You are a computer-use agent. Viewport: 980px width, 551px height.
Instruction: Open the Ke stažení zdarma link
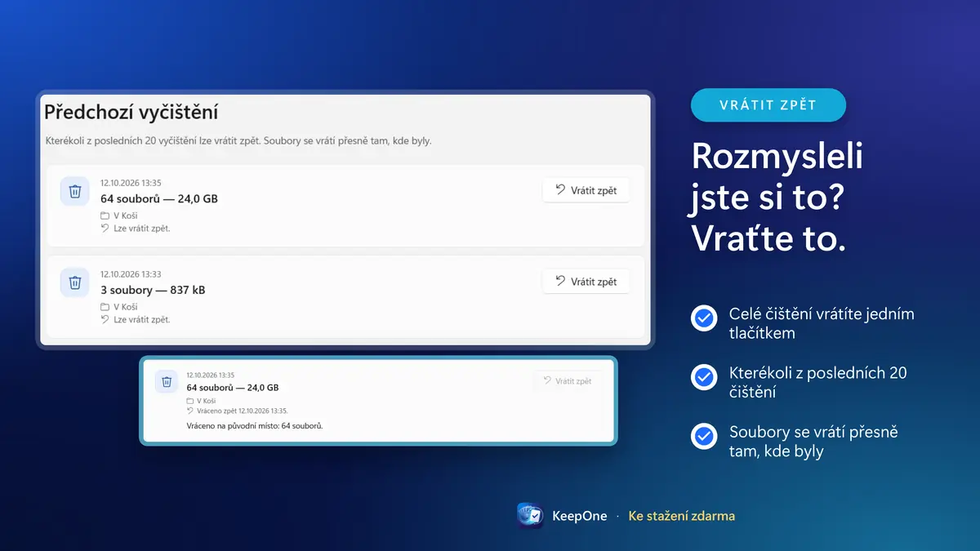682,516
